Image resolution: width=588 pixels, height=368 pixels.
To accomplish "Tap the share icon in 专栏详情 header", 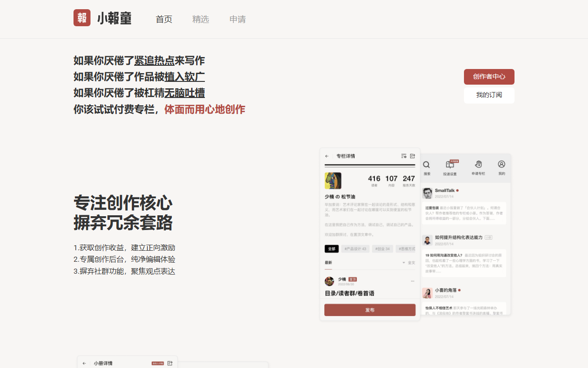I will (x=413, y=156).
